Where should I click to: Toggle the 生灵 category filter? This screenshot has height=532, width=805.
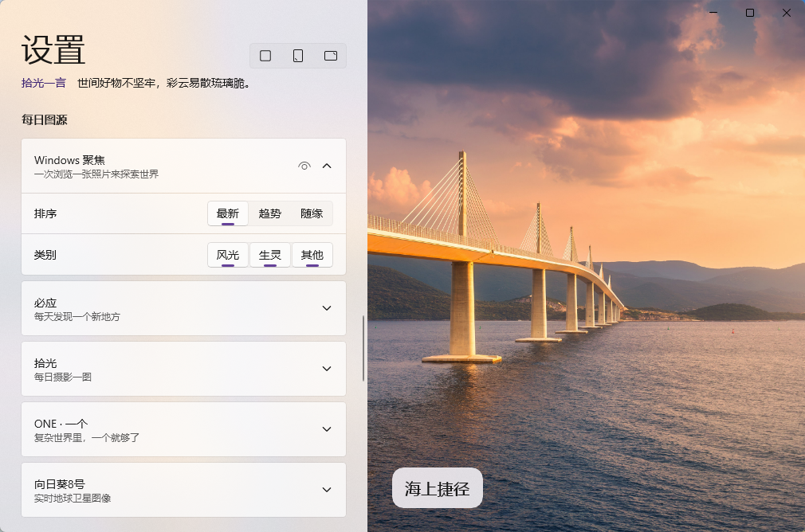click(270, 255)
